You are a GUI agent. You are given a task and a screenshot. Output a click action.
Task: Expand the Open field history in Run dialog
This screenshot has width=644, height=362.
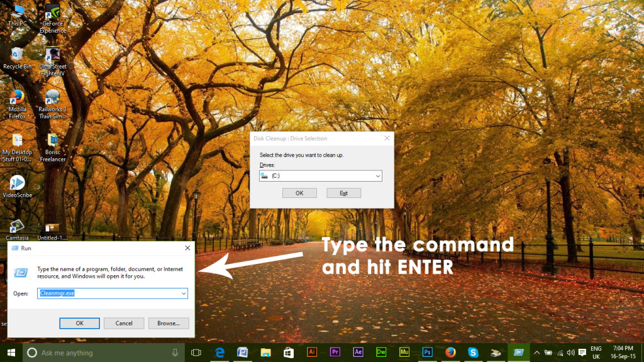[x=182, y=293]
